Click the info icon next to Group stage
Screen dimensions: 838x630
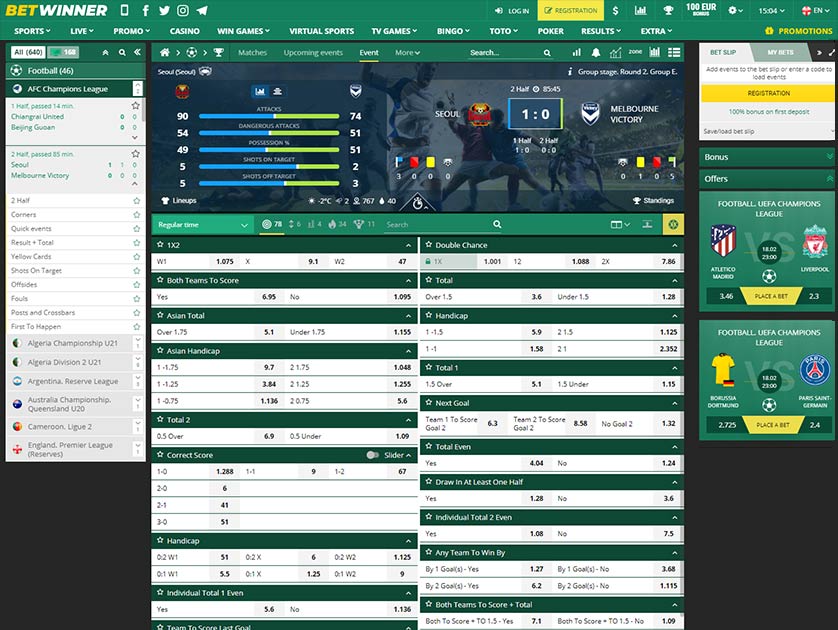coord(570,71)
